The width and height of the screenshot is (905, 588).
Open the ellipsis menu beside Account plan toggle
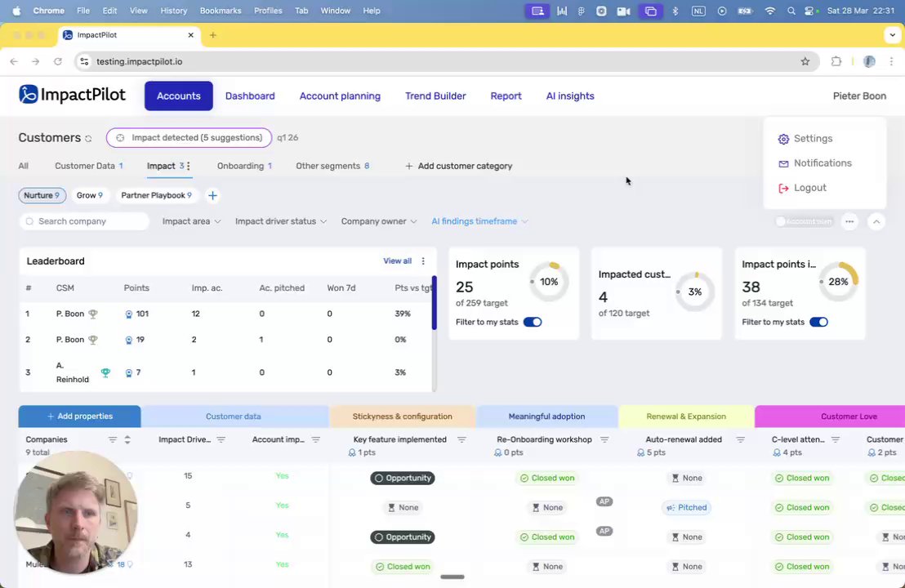pos(849,221)
